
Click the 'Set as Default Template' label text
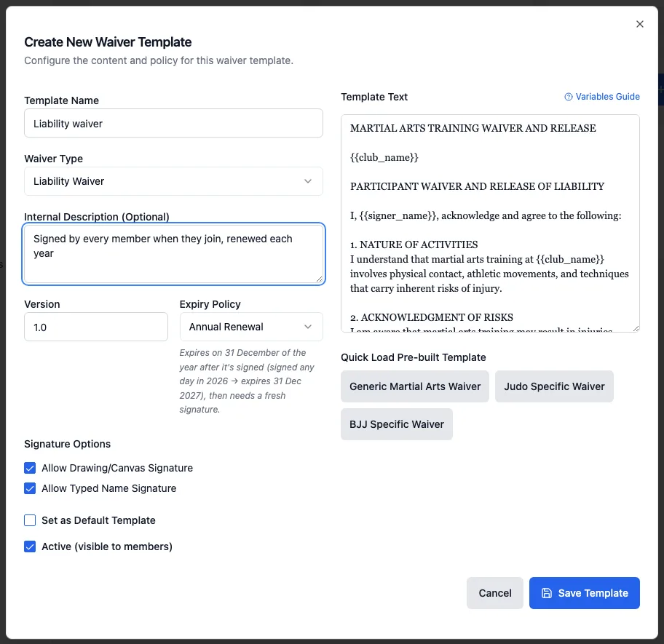point(98,520)
